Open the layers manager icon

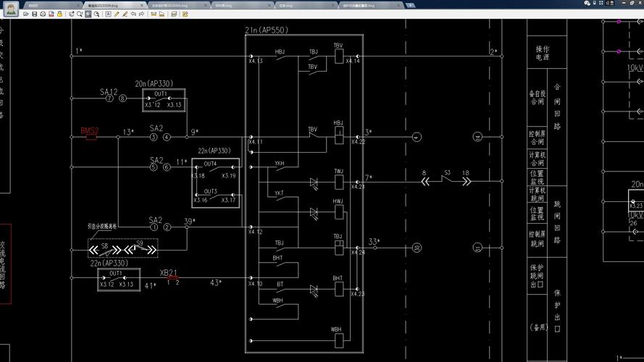click(x=174, y=14)
